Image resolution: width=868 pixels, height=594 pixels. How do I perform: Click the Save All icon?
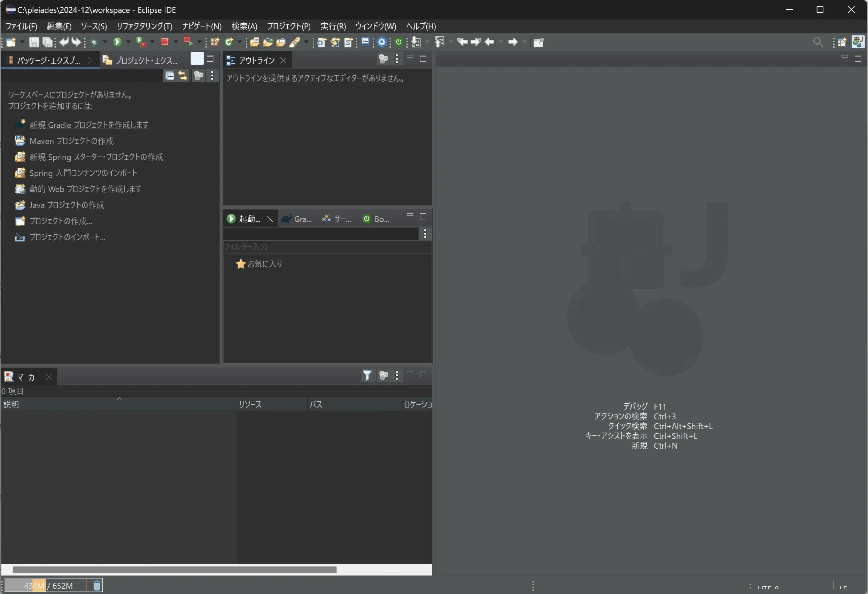pyautogui.click(x=47, y=42)
